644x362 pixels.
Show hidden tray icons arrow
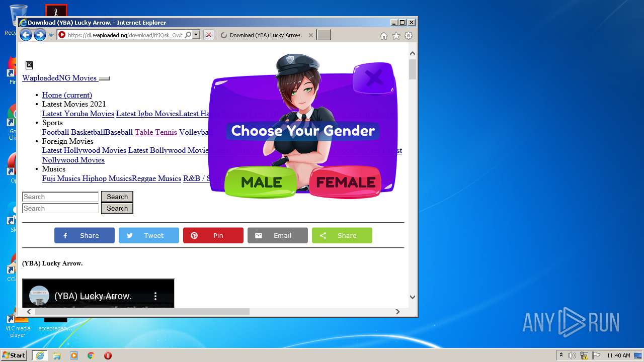(x=561, y=355)
